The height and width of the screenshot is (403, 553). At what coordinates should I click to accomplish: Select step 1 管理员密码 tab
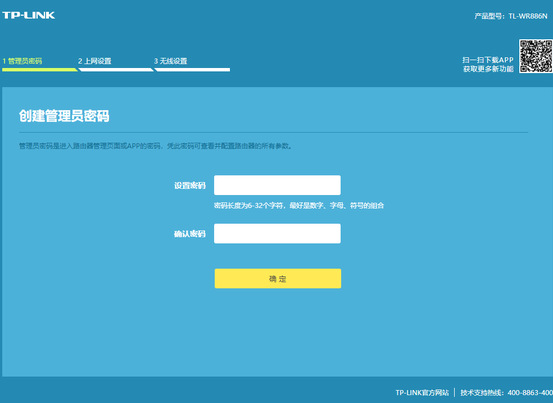point(22,61)
